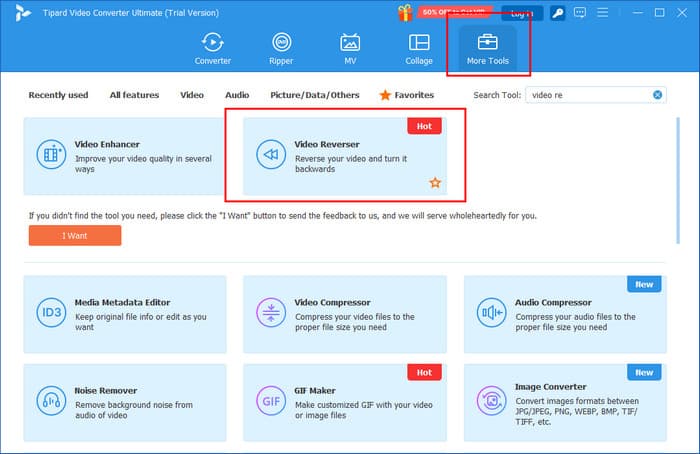This screenshot has width=700, height=454.
Task: Select the More Tools toolbox
Action: click(x=489, y=49)
